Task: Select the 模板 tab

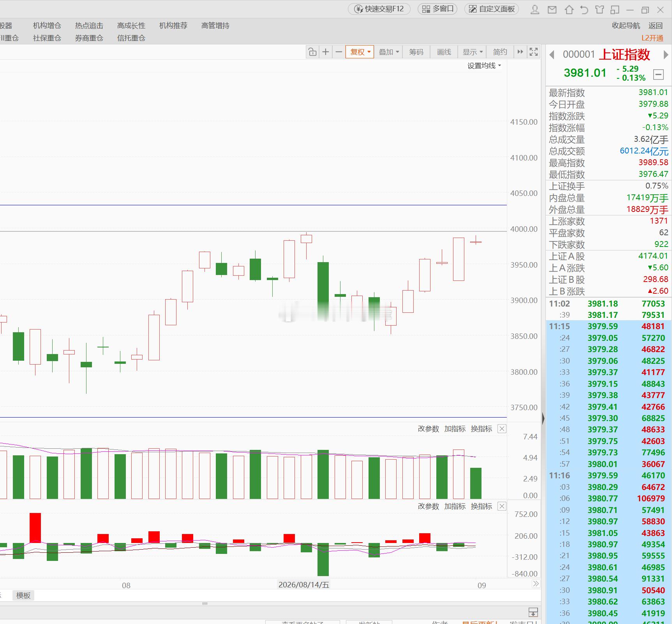Action: pyautogui.click(x=23, y=596)
